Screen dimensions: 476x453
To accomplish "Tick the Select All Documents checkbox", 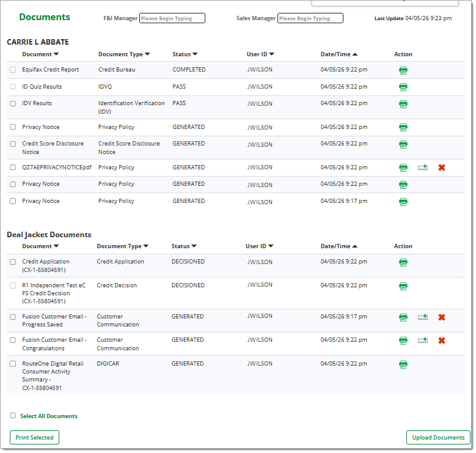I will pos(13,415).
